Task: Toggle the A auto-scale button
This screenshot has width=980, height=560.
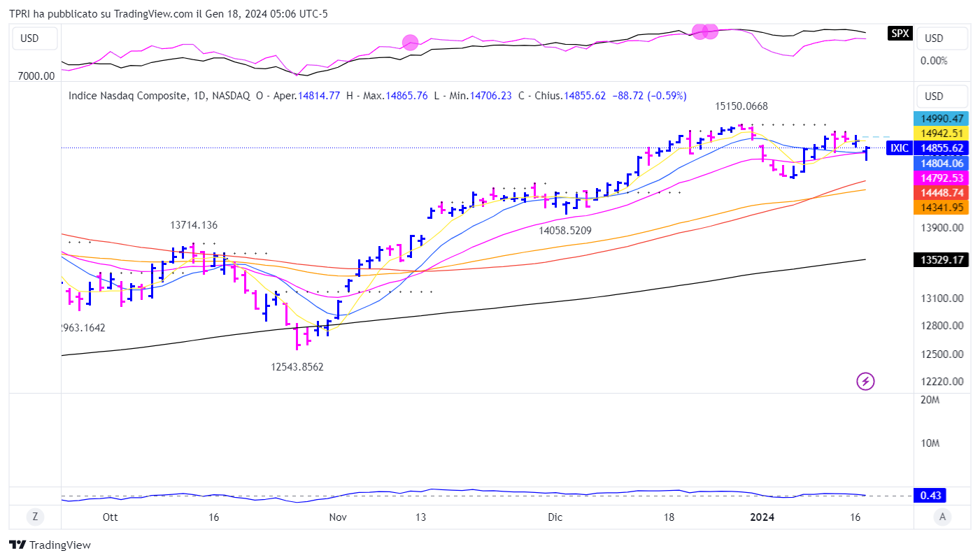Action: 942,517
